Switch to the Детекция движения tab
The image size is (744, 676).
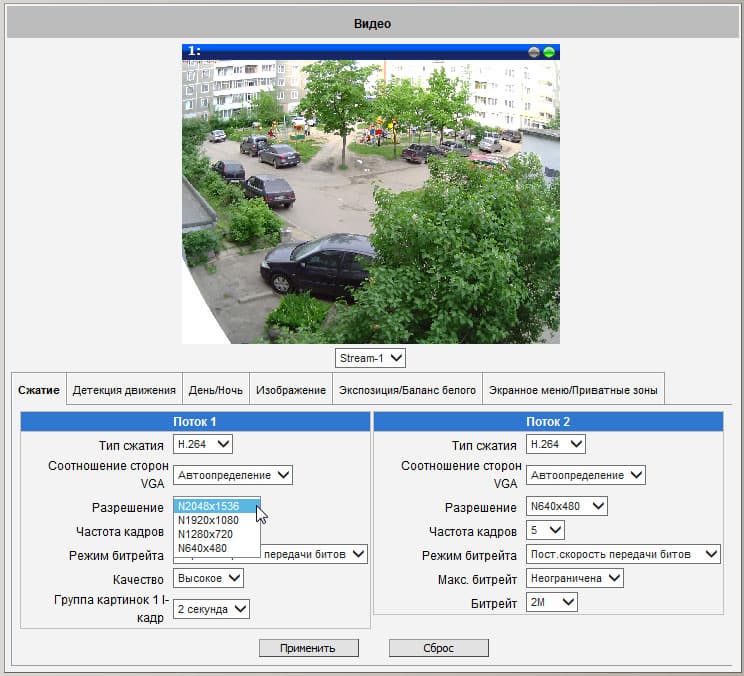pos(125,390)
